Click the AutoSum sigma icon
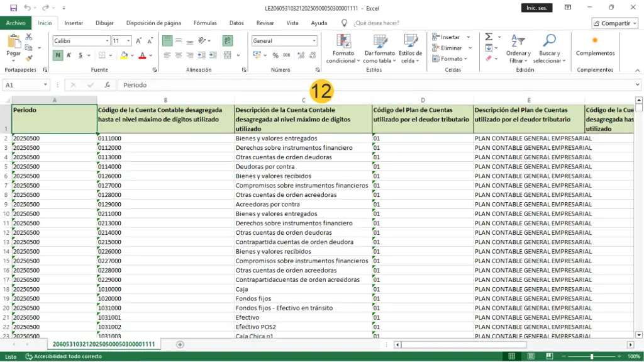 pyautogui.click(x=489, y=37)
